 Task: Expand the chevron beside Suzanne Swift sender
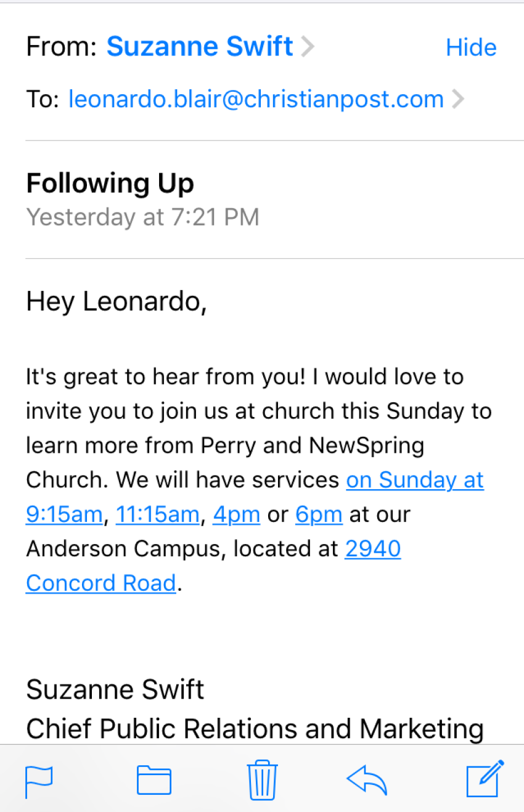(308, 47)
